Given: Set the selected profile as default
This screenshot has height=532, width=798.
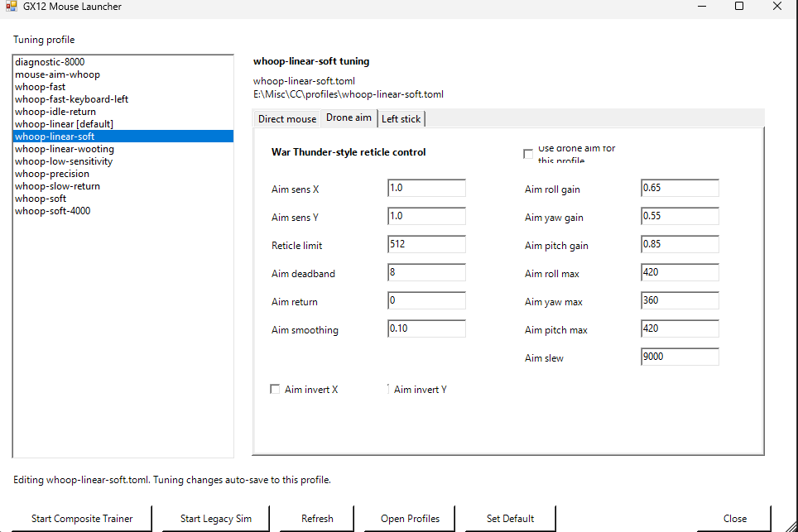Looking at the screenshot, I should click(x=510, y=518).
